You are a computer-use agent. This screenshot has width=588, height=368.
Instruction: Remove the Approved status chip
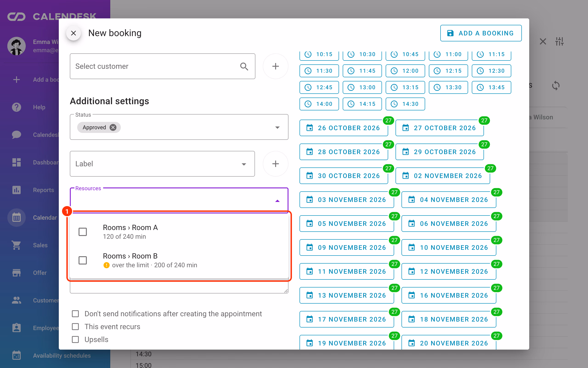click(x=113, y=127)
